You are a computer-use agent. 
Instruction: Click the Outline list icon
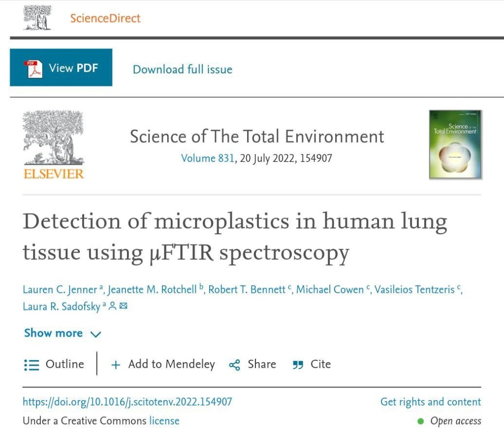(31, 365)
